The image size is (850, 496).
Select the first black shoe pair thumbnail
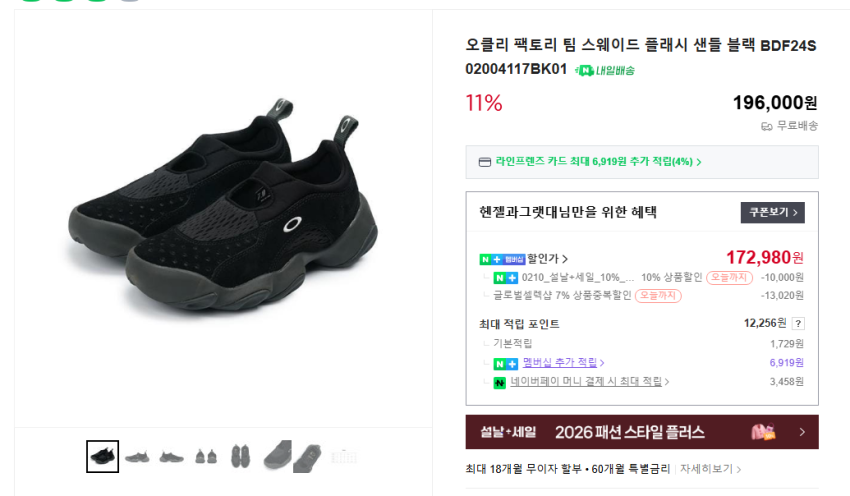(102, 456)
